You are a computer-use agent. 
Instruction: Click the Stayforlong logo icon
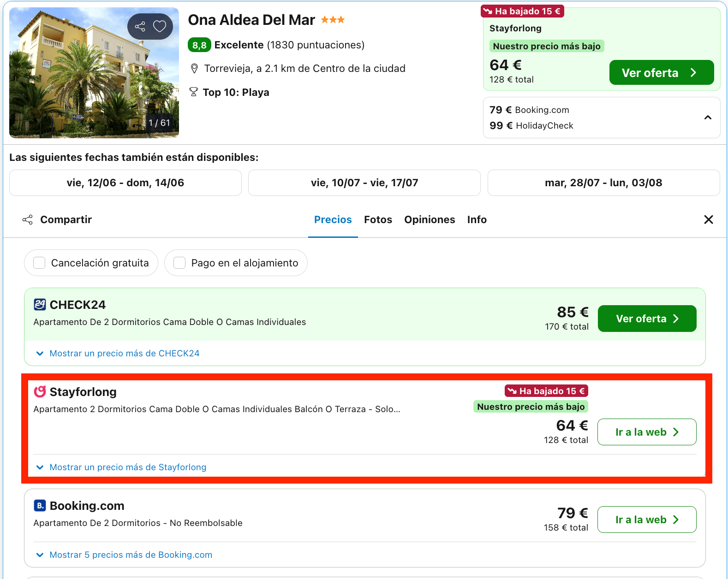[x=40, y=392]
